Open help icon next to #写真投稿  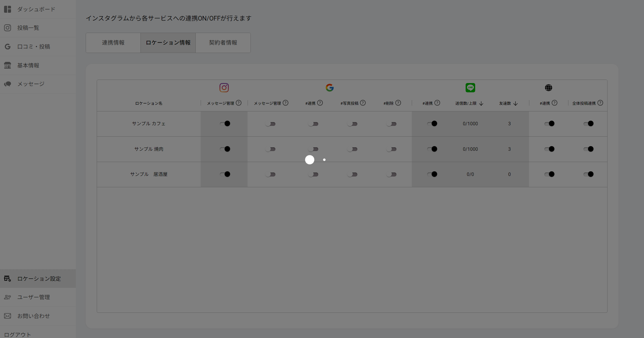point(363,103)
